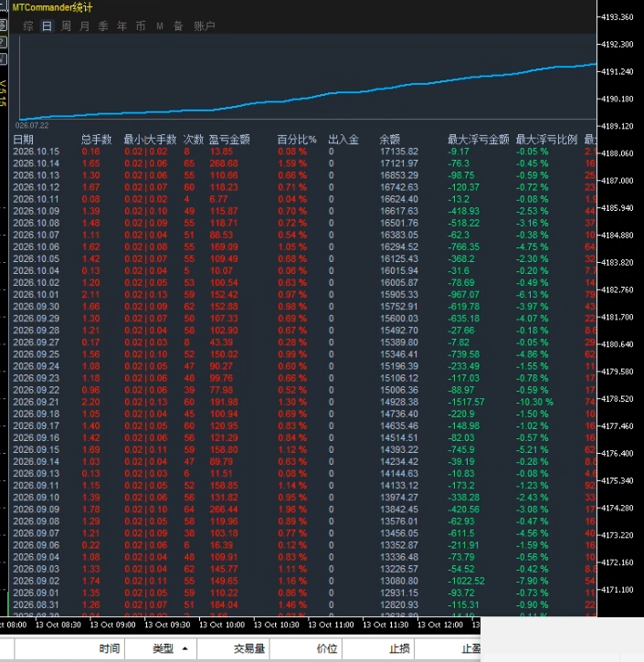Click the MTCommander统计 panel title
Screen dimensions: 644x662
click(52, 7)
